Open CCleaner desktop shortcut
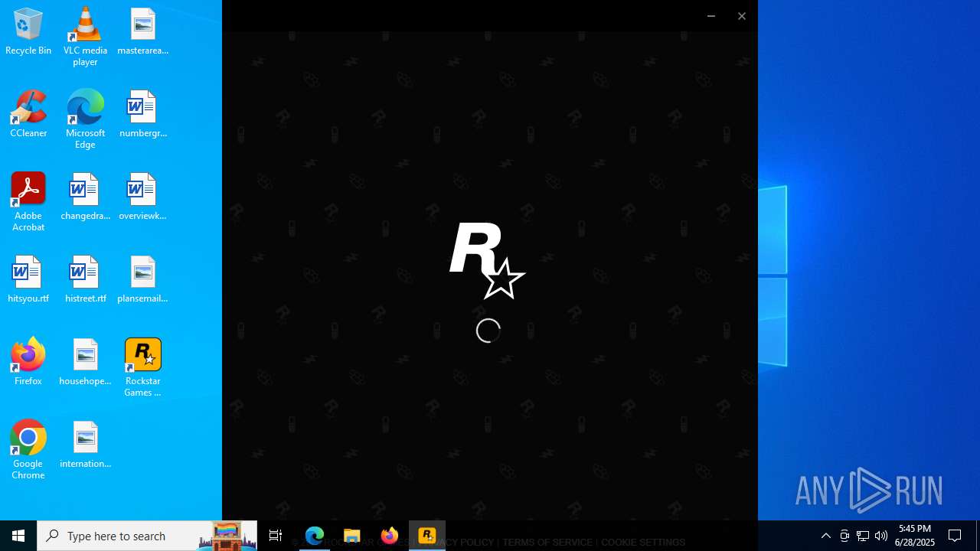The height and width of the screenshot is (551, 980). point(28,115)
